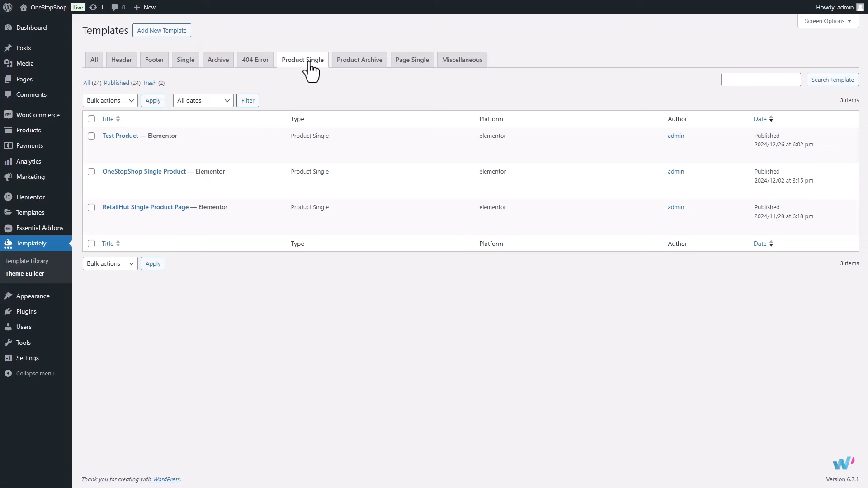The height and width of the screenshot is (488, 868).
Task: Check the box next to Test Product
Action: click(x=91, y=136)
